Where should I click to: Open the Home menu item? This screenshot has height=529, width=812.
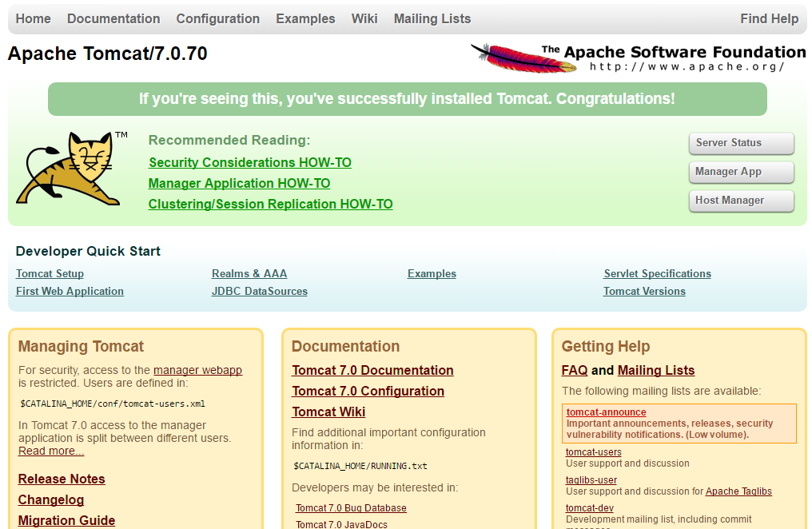pyautogui.click(x=33, y=18)
